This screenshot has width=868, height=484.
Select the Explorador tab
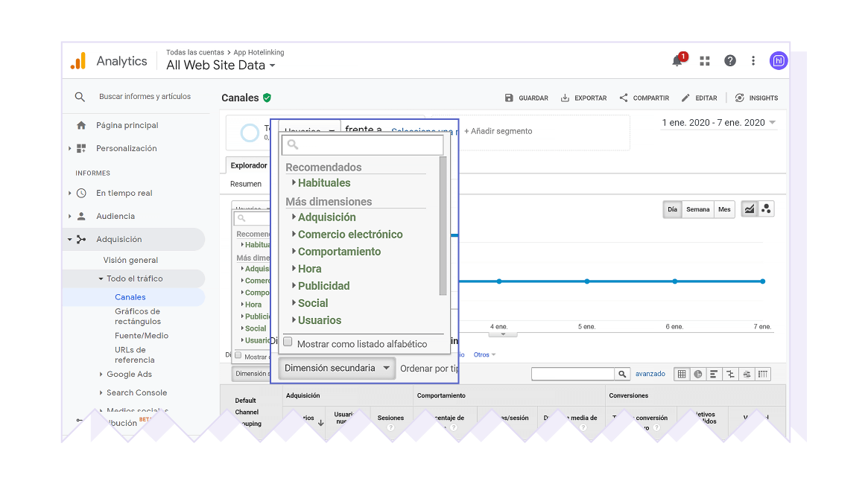coord(249,165)
